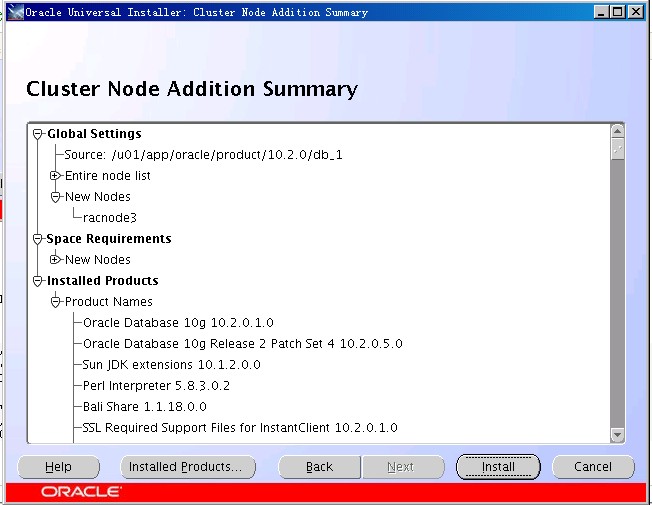
Task: Click the Space Requirements heading text
Action: pos(109,238)
